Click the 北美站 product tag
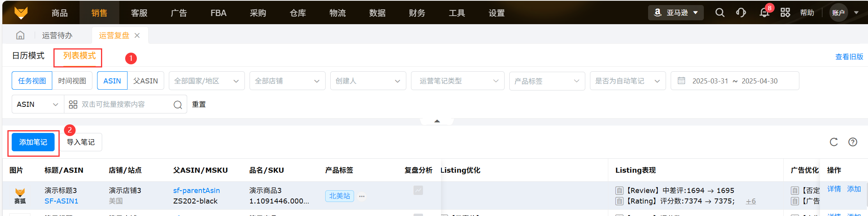Screen dimensions: 868x216 340,196
